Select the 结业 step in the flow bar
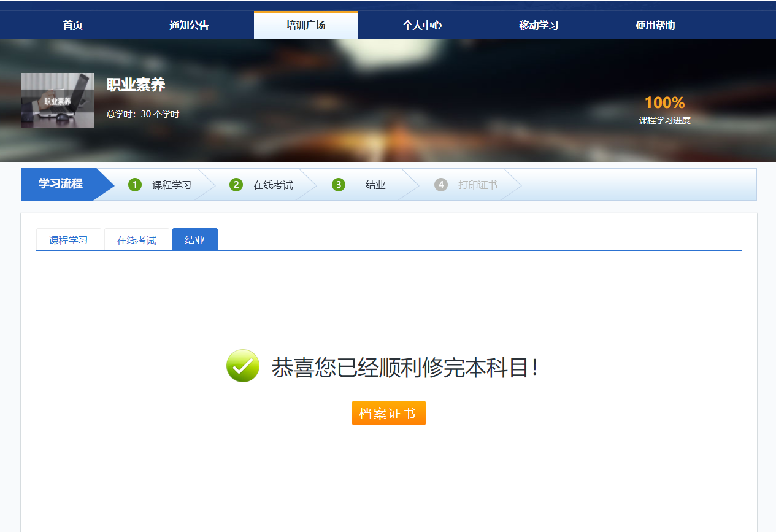The height and width of the screenshot is (532, 776). [375, 185]
